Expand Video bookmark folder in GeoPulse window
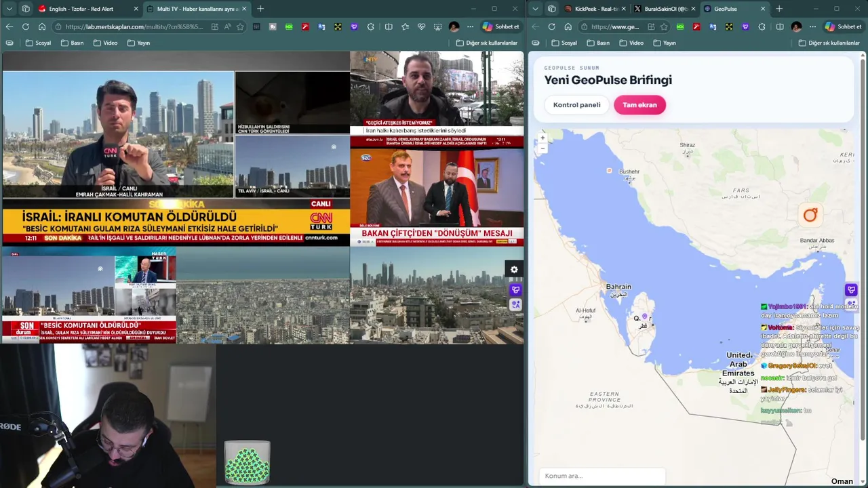Image resolution: width=868 pixels, height=488 pixels. click(631, 43)
